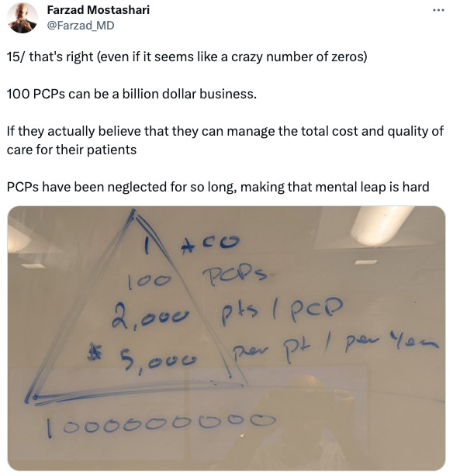Open the attached whiteboard photo
This screenshot has width=453, height=476.
click(226, 338)
